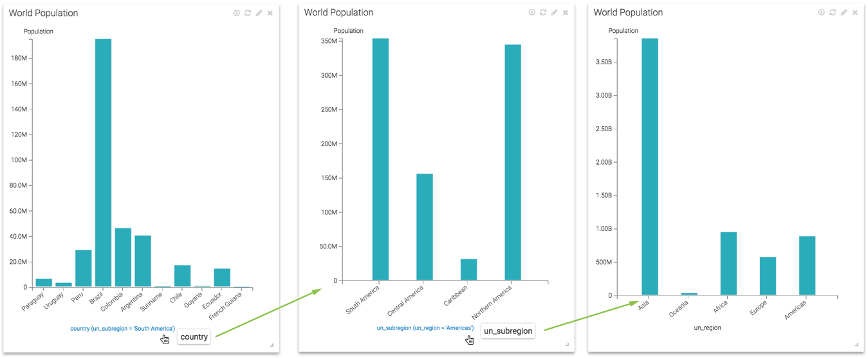Select the Asia bar
Screen dimensions: 868x359
[x=649, y=166]
